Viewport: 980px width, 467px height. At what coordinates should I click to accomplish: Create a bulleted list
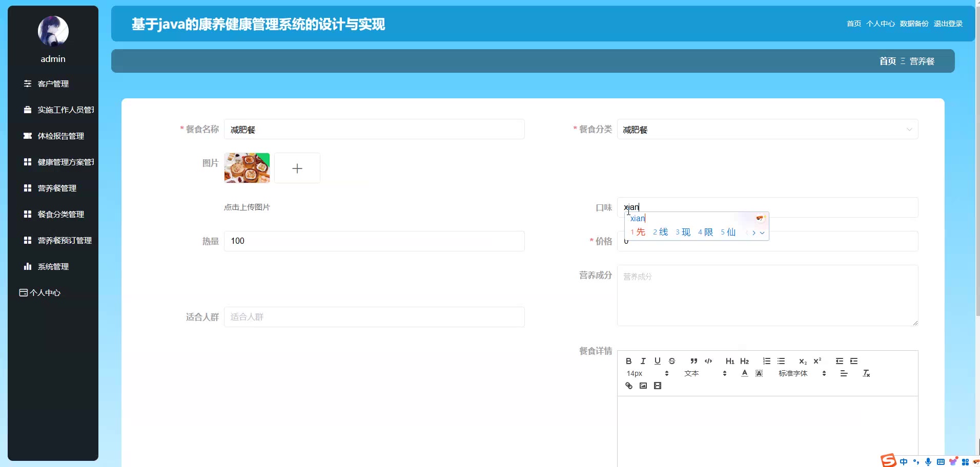(x=781, y=361)
